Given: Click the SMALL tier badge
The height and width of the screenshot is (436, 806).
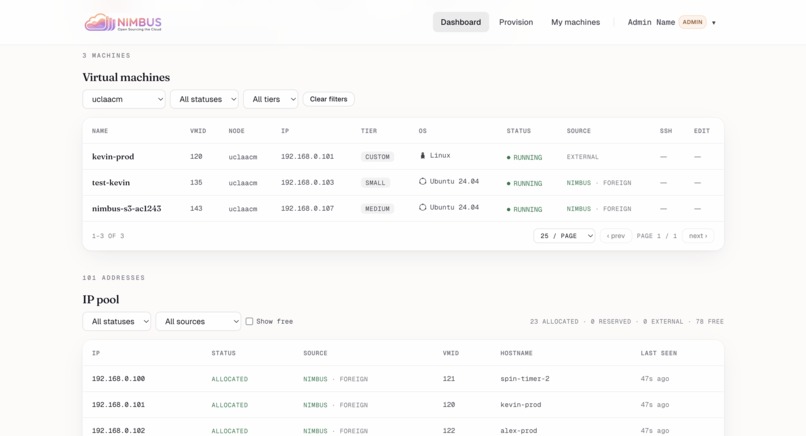Looking at the screenshot, I should coord(375,183).
